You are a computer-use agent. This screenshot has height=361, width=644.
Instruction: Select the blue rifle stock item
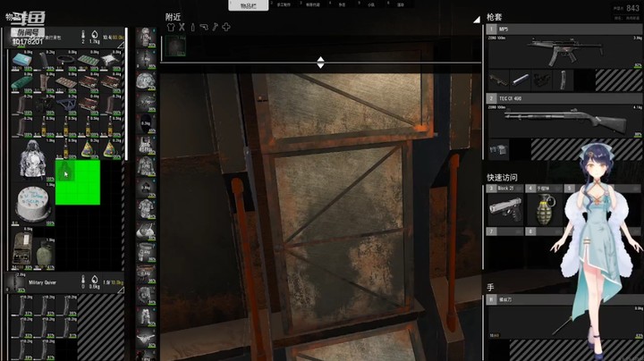tap(66, 105)
